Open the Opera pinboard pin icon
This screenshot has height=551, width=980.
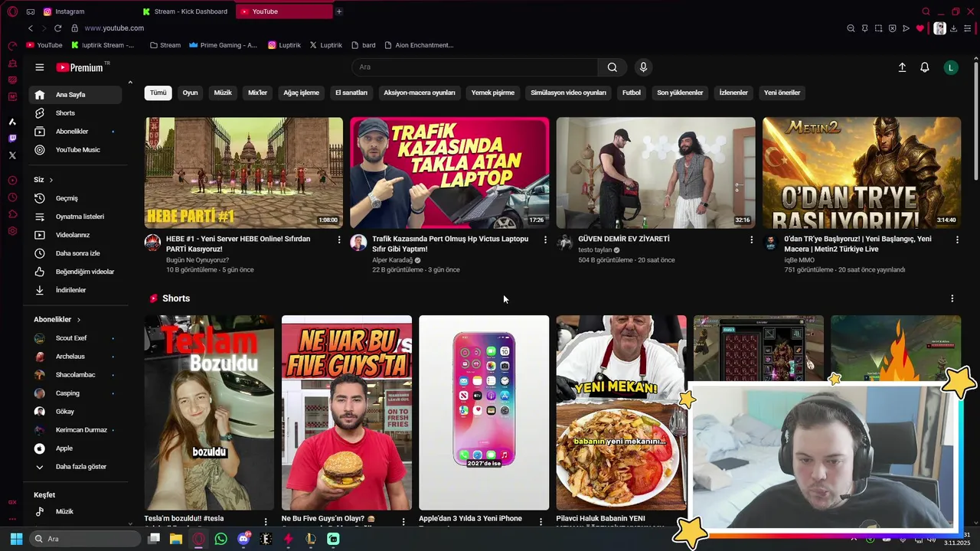(864, 28)
